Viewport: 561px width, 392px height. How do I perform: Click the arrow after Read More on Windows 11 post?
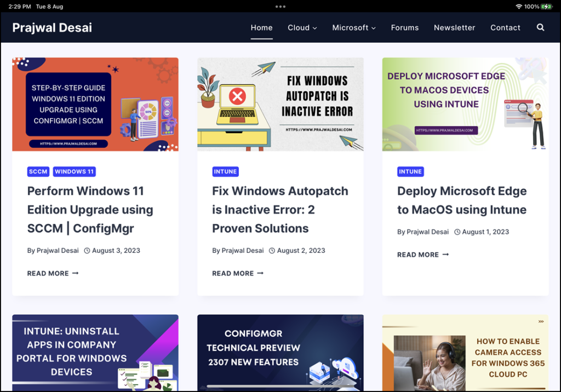tap(76, 273)
